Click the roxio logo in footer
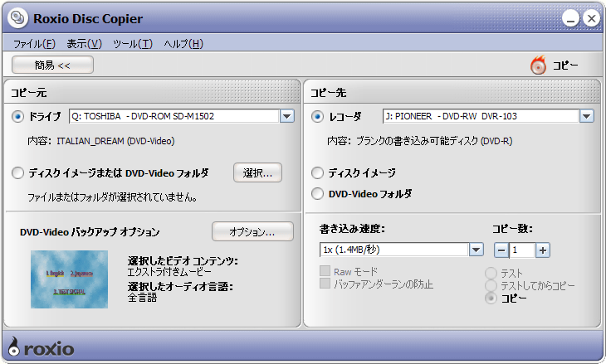This screenshot has width=606, height=364. [x=41, y=347]
